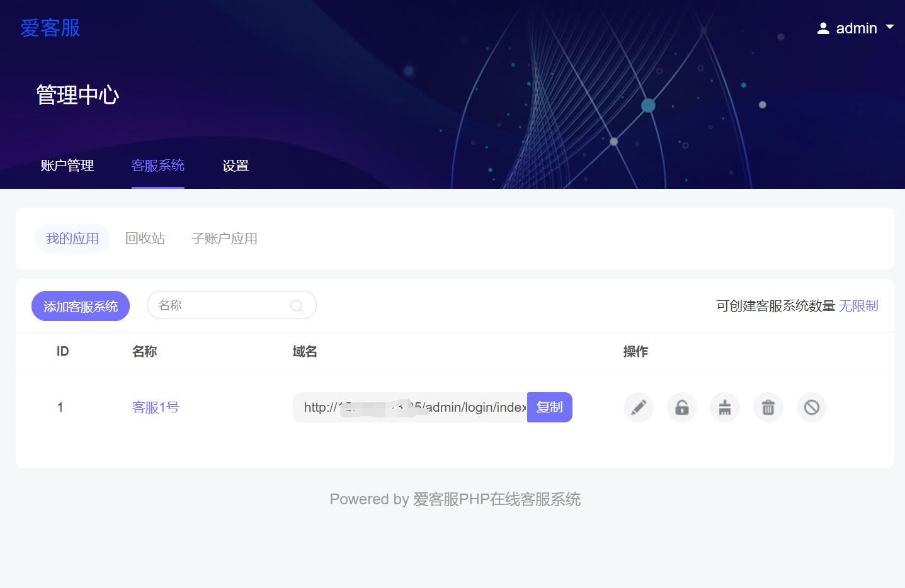Open 客服1号 via its name link
Screen dimensions: 905x588
click(155, 407)
